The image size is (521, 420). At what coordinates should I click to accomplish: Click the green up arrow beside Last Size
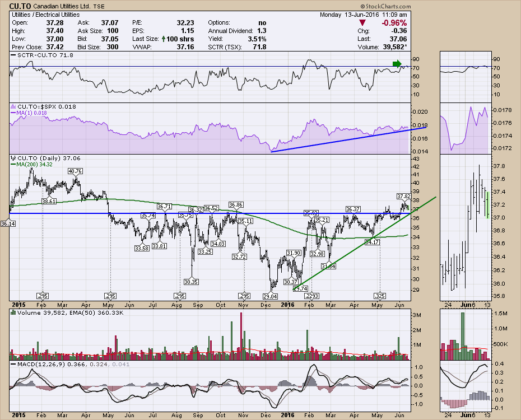tap(164, 39)
